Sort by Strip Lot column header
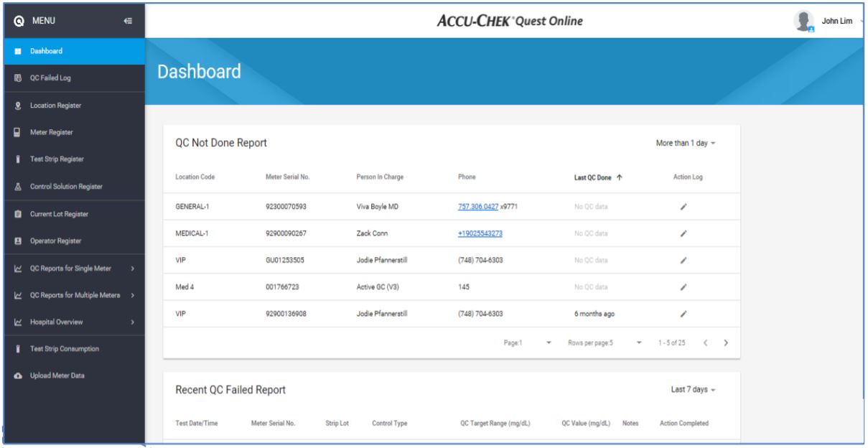 (x=337, y=424)
